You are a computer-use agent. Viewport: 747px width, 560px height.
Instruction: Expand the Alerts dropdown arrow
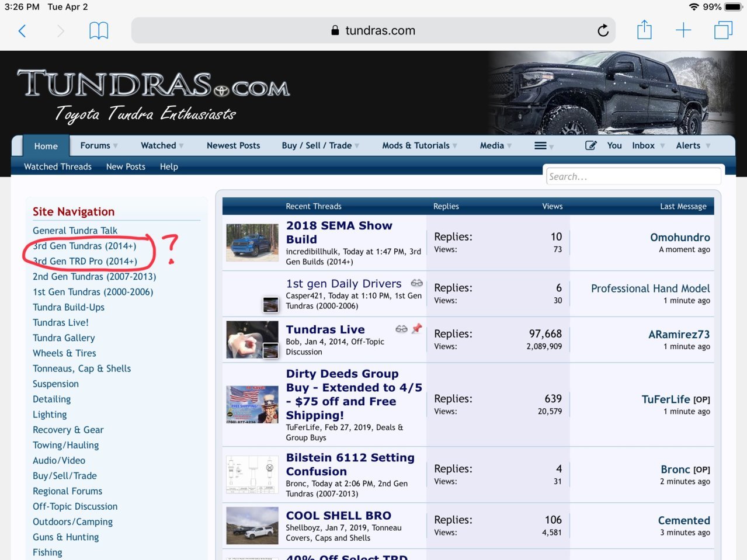tap(708, 146)
